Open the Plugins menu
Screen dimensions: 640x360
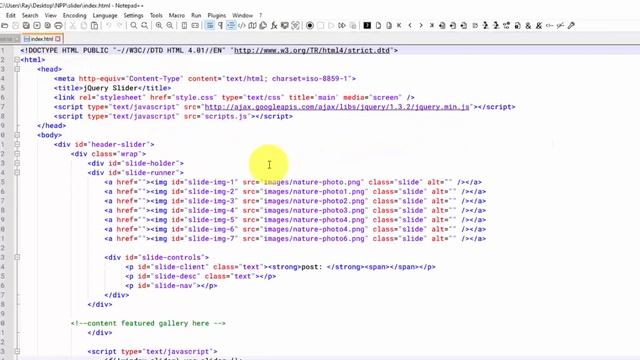[216, 15]
